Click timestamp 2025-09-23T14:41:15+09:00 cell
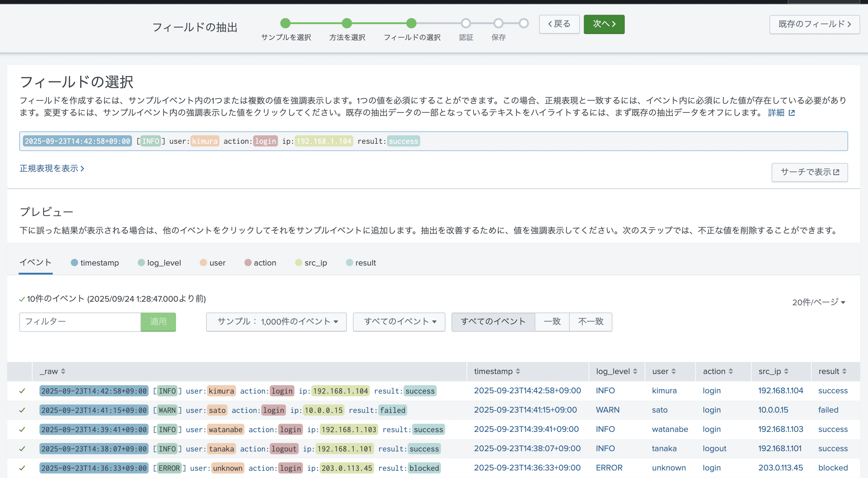This screenshot has width=868, height=478. [x=525, y=410]
